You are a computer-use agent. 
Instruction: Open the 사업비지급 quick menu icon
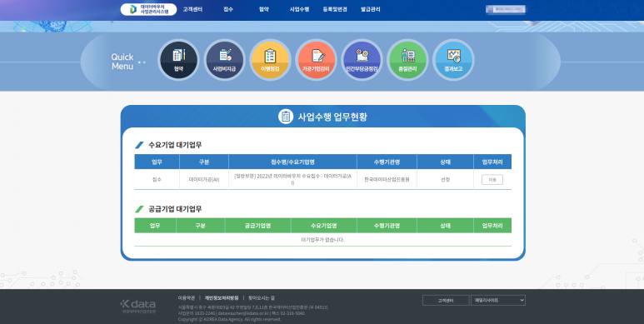click(x=224, y=60)
